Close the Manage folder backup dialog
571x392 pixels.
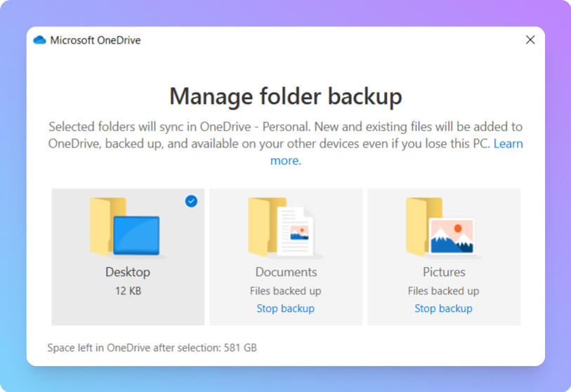tap(530, 40)
